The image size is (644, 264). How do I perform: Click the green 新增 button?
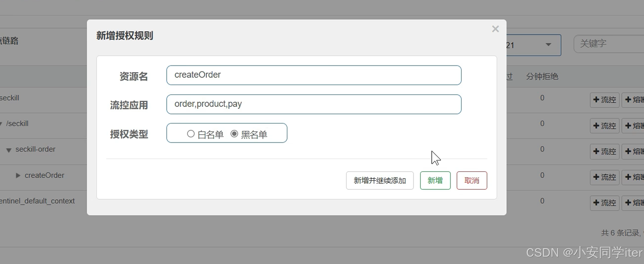(x=435, y=180)
